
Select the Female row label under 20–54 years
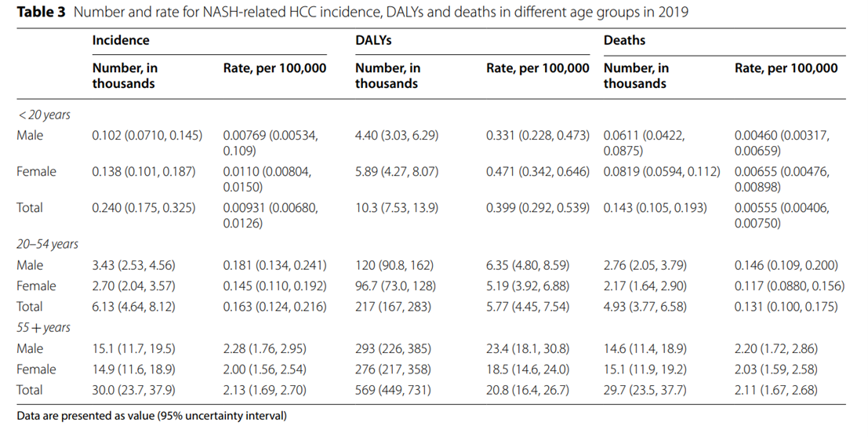[x=36, y=286]
